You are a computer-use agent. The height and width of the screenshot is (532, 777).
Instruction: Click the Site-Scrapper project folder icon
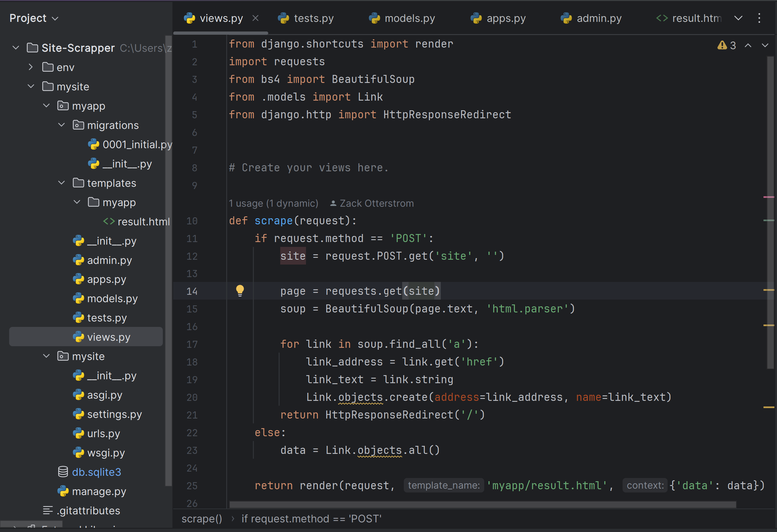point(32,48)
